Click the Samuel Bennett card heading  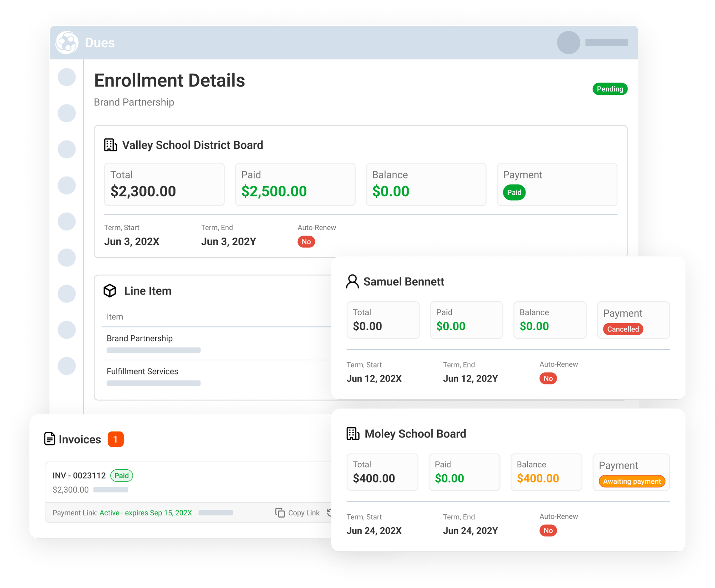tap(404, 282)
